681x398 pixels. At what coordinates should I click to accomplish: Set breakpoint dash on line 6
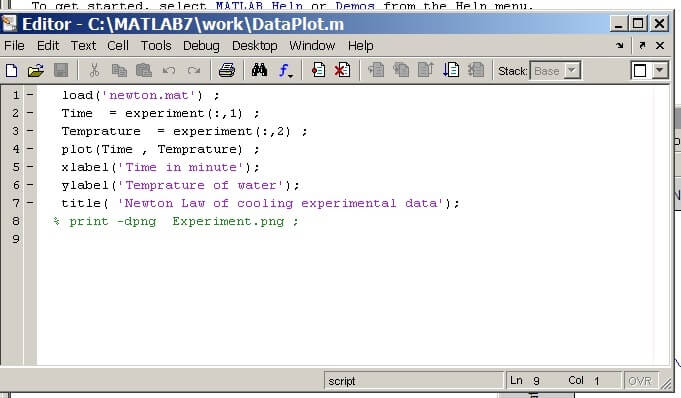pos(30,185)
